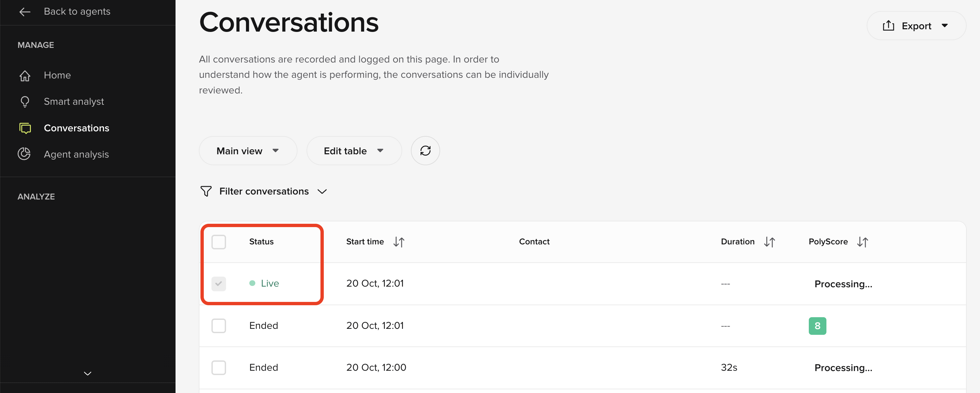Click the Agent analysis pie chart icon
The height and width of the screenshot is (393, 980).
[24, 154]
